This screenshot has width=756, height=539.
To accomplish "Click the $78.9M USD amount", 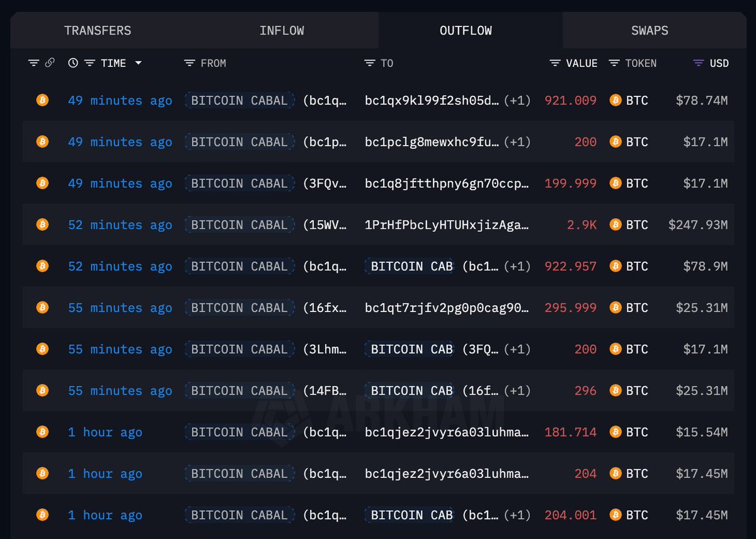I will coord(706,266).
